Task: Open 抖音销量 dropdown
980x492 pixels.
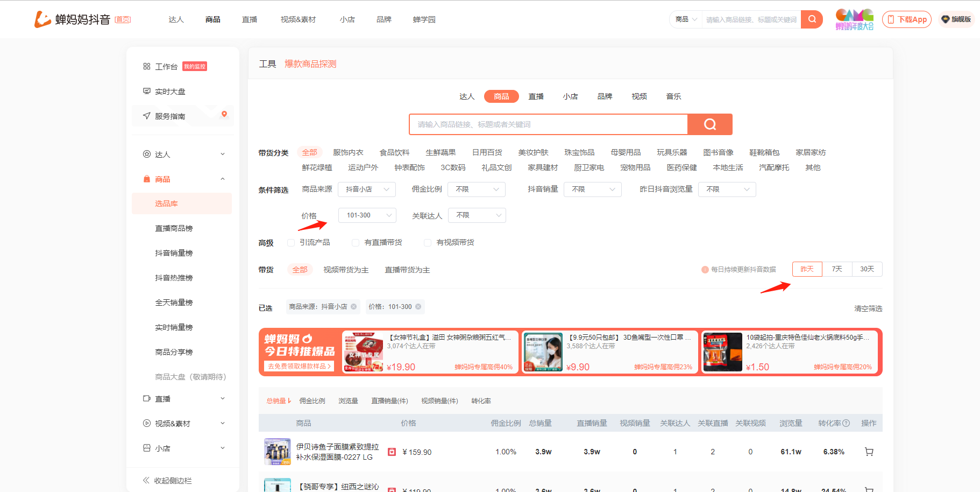Action: [x=593, y=189]
